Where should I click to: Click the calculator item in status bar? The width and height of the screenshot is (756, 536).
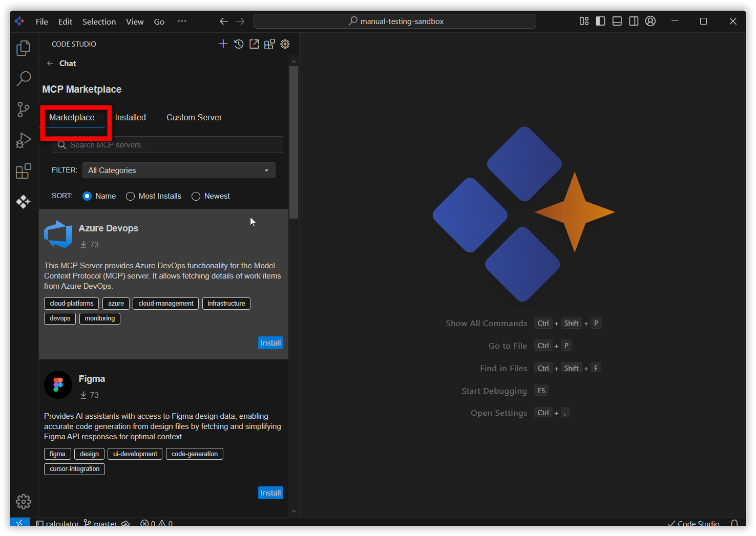point(57,523)
